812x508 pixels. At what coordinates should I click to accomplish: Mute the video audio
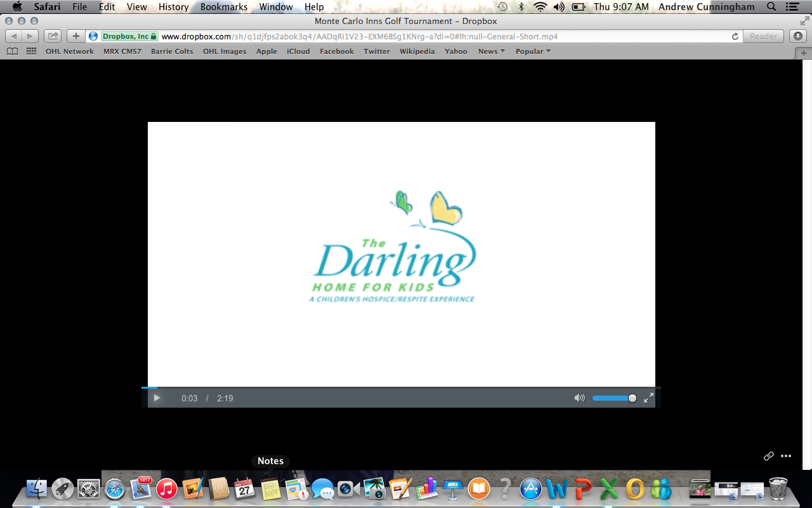coord(579,398)
